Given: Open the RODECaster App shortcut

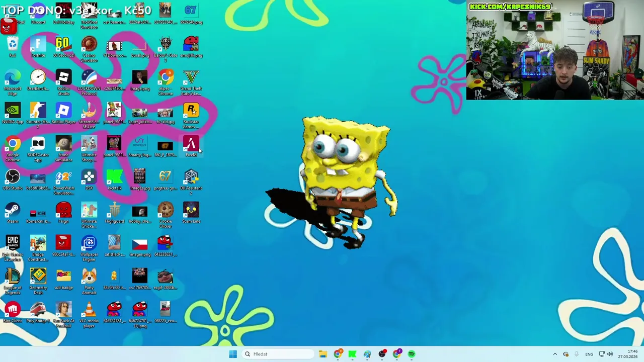Looking at the screenshot, I should click(x=38, y=149).
